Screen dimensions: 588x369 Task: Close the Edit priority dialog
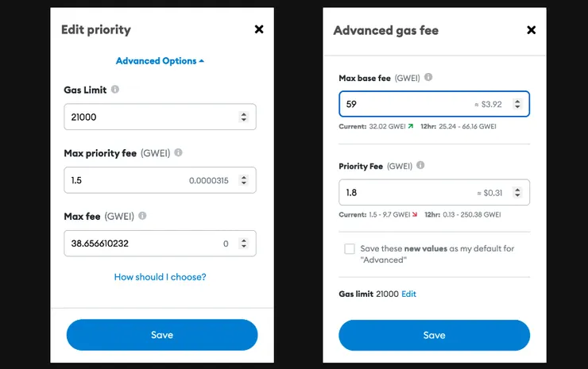tap(258, 29)
